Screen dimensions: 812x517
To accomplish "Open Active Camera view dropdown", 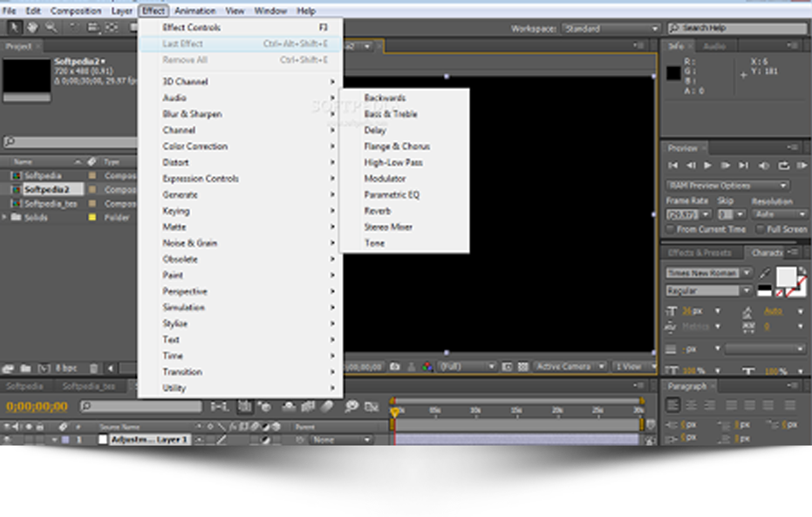I will pyautogui.click(x=570, y=366).
